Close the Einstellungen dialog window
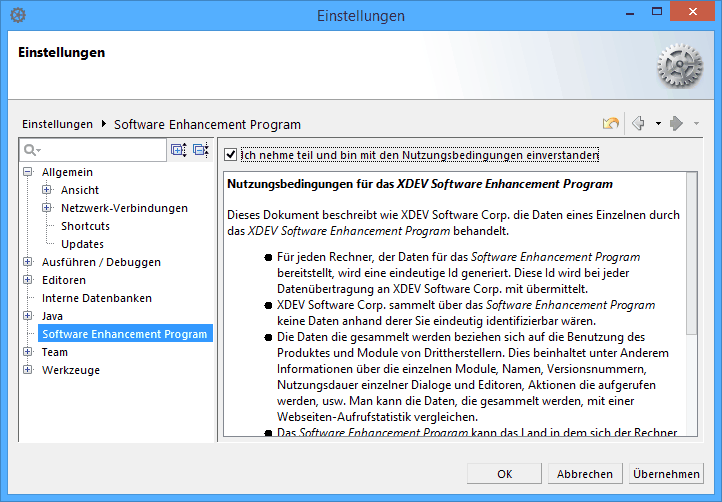This screenshot has height=502, width=722. [x=692, y=12]
